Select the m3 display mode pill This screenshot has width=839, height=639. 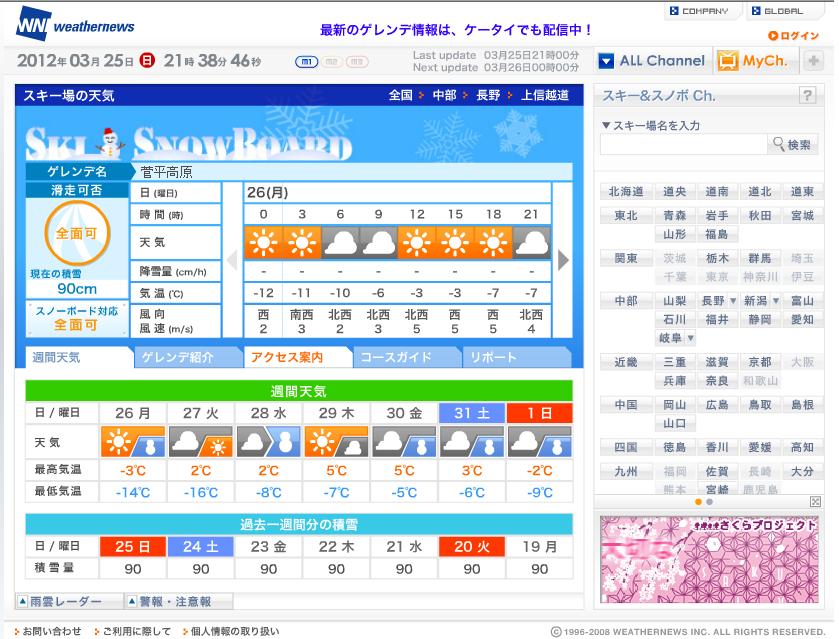[x=357, y=62]
